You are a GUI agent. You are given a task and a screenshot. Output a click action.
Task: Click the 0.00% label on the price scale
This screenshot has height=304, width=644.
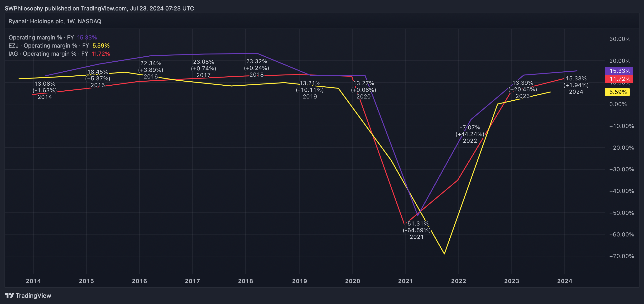pyautogui.click(x=618, y=104)
